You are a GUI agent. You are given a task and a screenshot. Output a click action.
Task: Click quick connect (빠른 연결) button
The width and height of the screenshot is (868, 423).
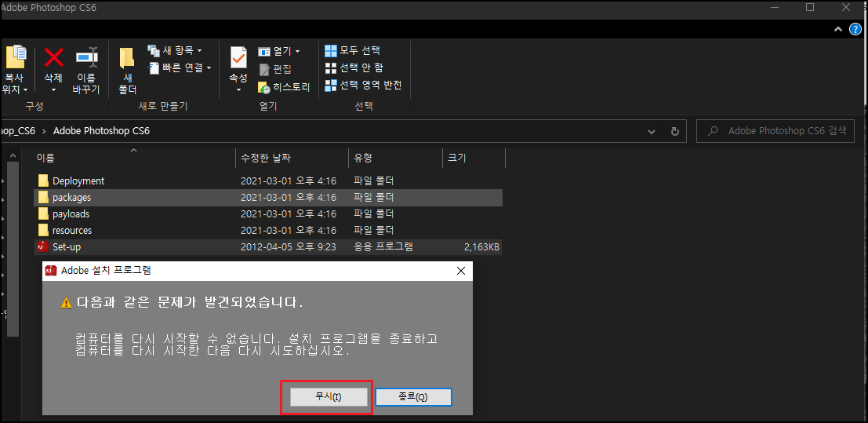click(180, 67)
